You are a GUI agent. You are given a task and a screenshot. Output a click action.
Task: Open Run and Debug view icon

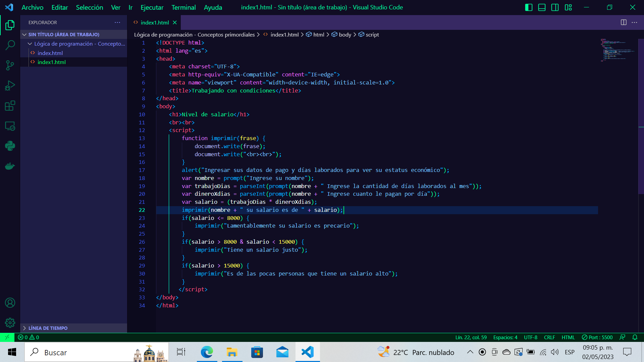point(10,85)
